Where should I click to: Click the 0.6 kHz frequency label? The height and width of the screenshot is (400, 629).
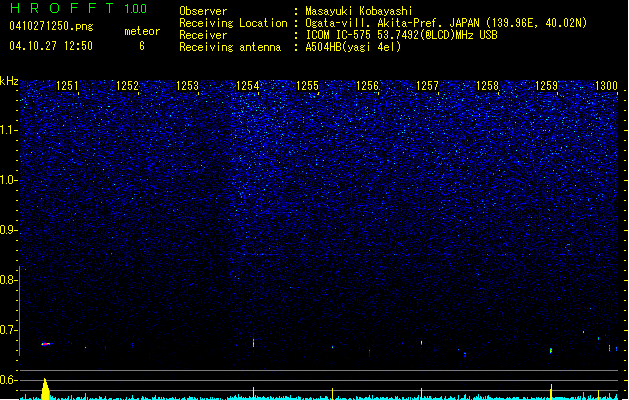[x=8, y=380]
